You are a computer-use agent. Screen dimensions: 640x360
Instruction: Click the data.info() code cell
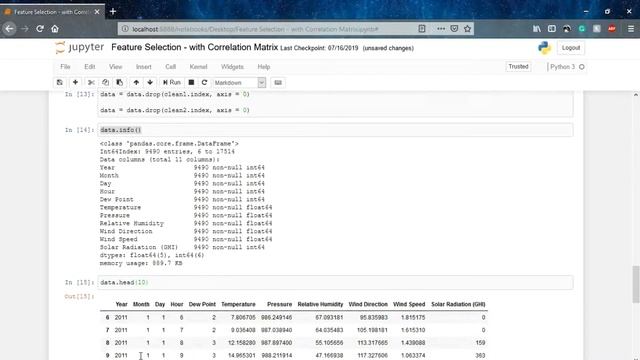[335, 130]
